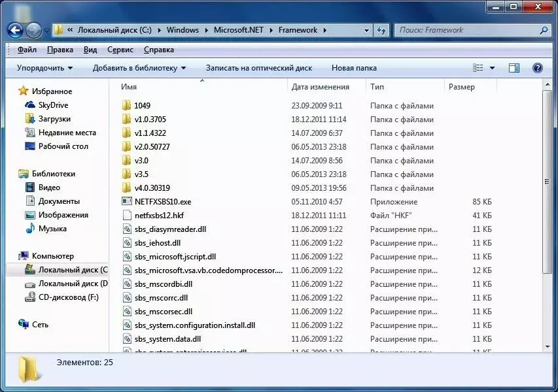Expand the arrow after Локальный диск (C:) in address bar
The image size is (558, 392).
[159, 30]
